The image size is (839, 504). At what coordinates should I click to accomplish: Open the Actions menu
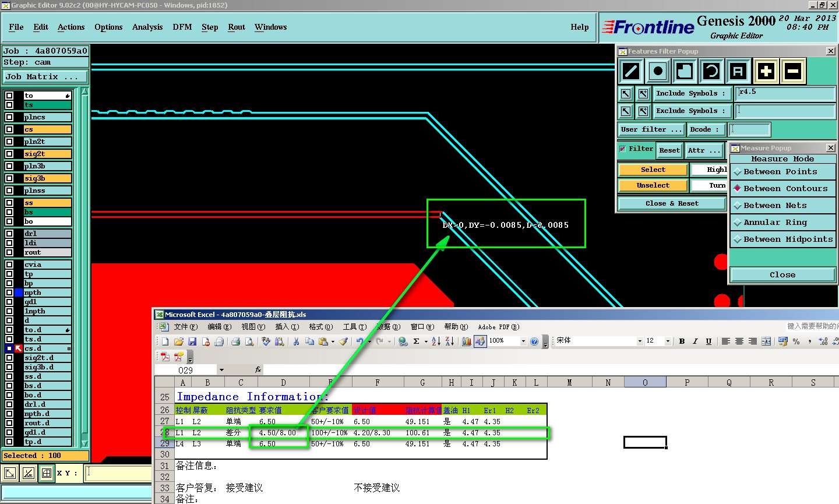[x=71, y=27]
